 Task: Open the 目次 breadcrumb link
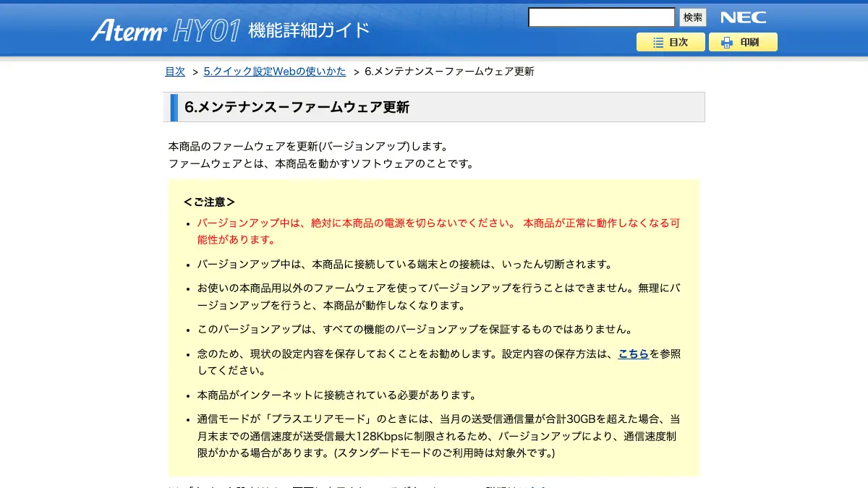click(175, 72)
